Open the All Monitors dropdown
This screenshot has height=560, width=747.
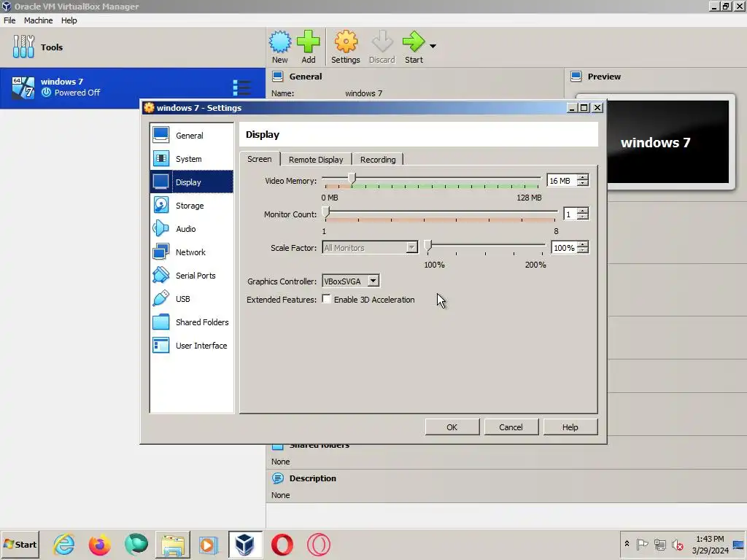[x=370, y=248]
